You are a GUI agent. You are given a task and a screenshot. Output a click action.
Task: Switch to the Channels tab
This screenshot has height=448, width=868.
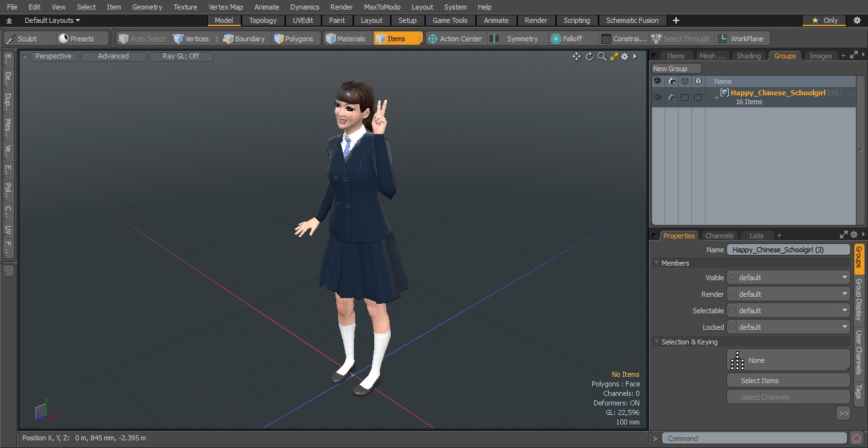719,236
